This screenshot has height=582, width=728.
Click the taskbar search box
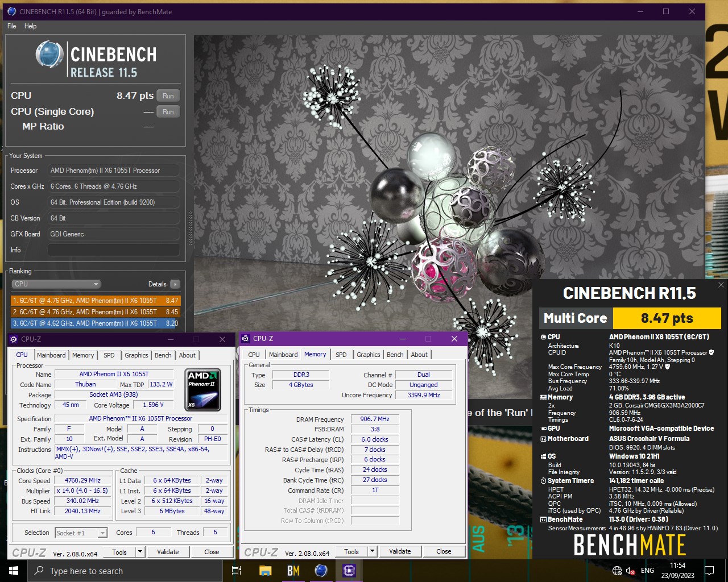(125, 571)
